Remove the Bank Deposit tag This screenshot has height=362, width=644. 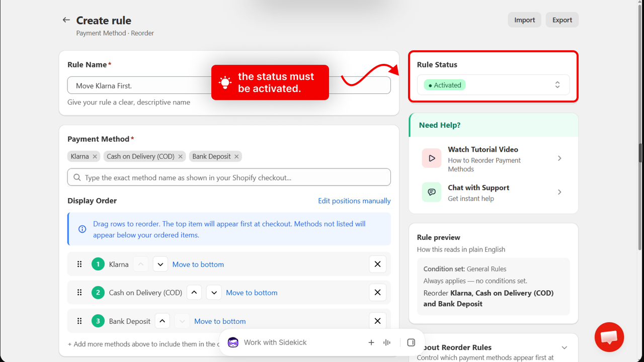click(236, 156)
